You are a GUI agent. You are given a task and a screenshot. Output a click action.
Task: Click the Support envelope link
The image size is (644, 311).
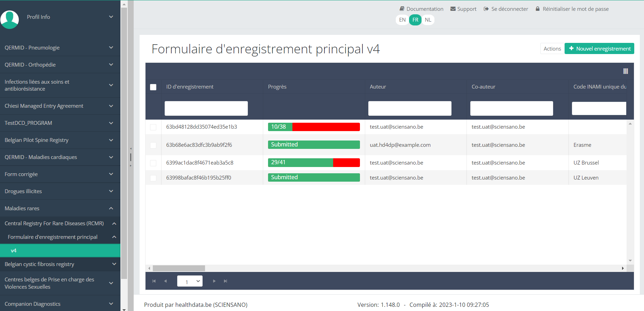point(463,9)
